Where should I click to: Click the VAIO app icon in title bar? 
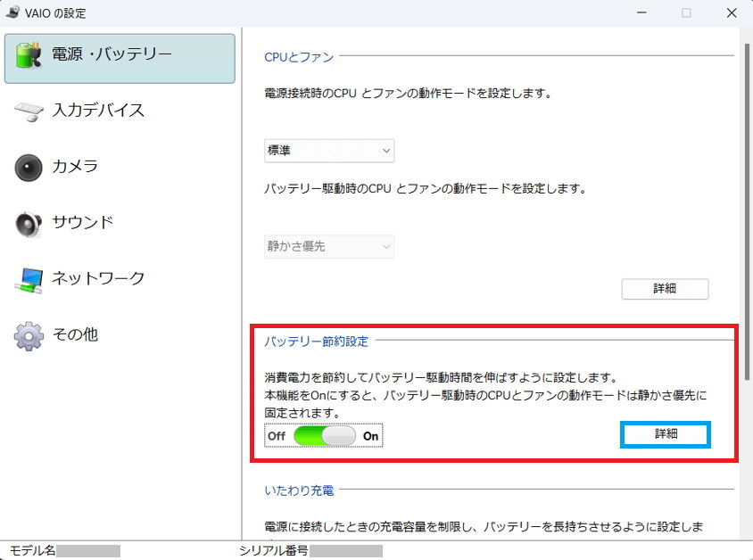tap(13, 12)
